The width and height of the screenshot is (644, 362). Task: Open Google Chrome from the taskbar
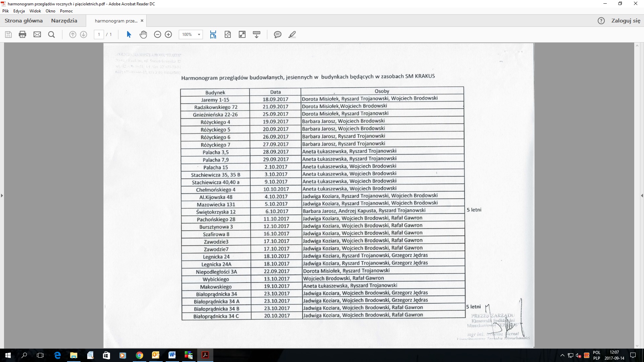pos(140,355)
